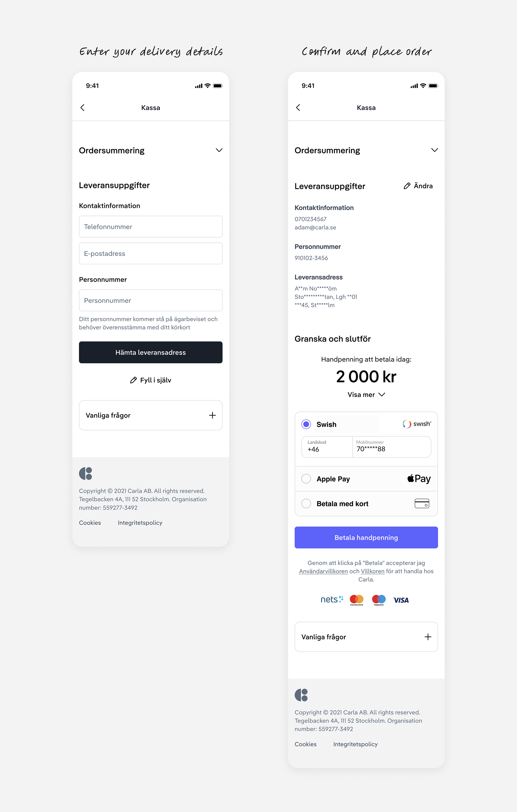Click the Carla logo in the left footer
The height and width of the screenshot is (812, 517).
(x=86, y=474)
